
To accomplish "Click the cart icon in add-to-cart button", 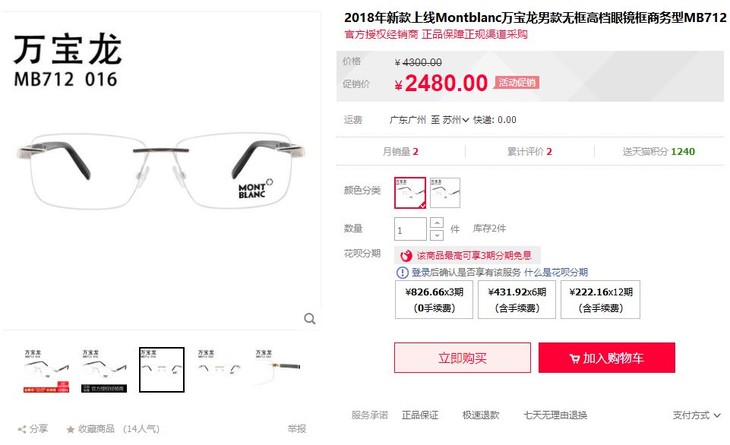I will coord(574,358).
